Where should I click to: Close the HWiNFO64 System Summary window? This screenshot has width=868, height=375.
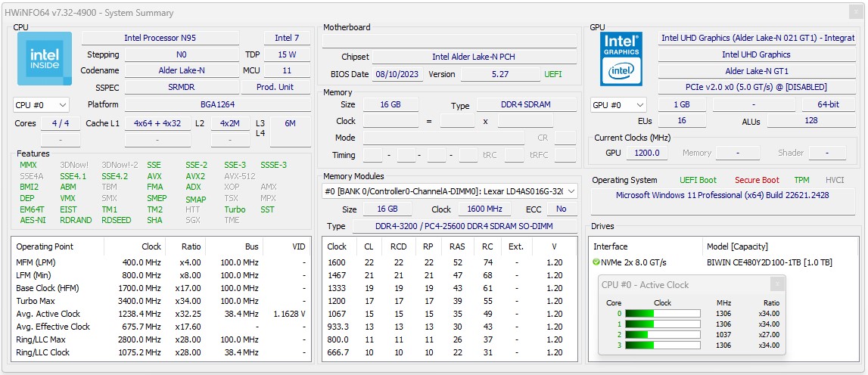[x=856, y=12]
